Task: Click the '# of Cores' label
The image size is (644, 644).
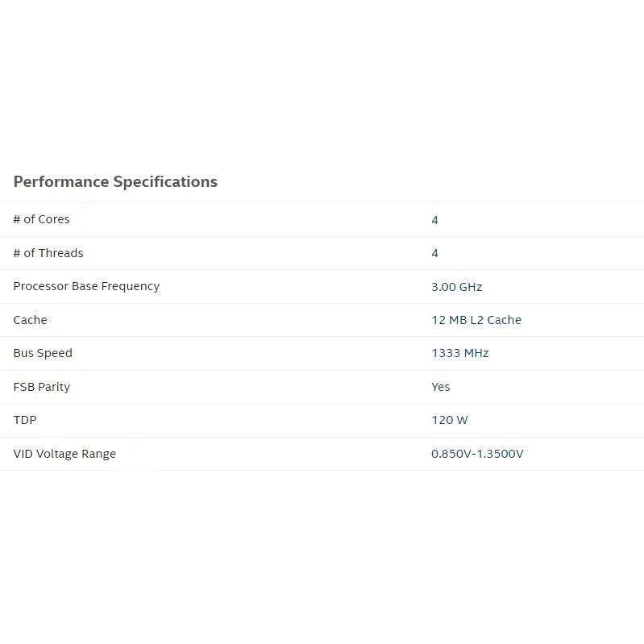Action: (x=41, y=219)
